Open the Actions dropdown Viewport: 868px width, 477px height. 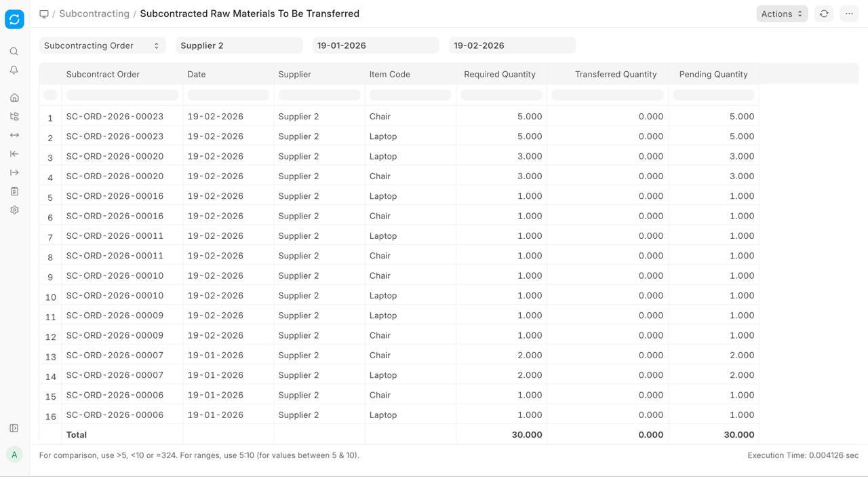[781, 14]
